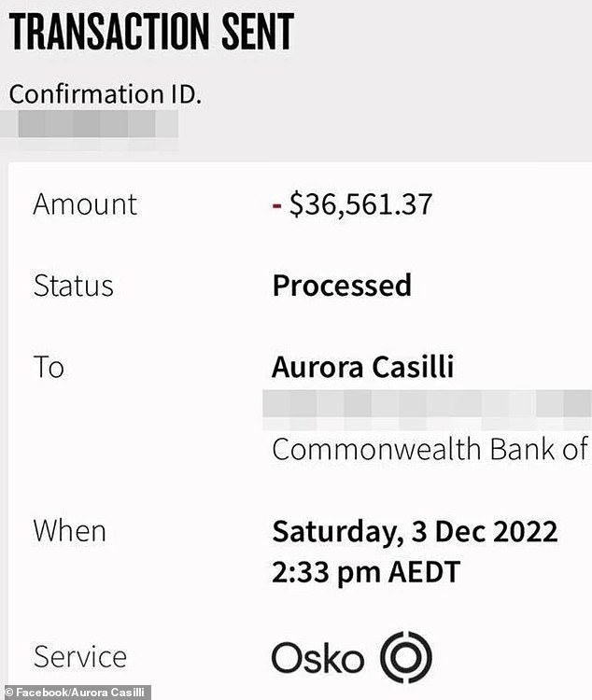Click the blurred recipient account number
This screenshot has width=592, height=700.
pos(425,407)
